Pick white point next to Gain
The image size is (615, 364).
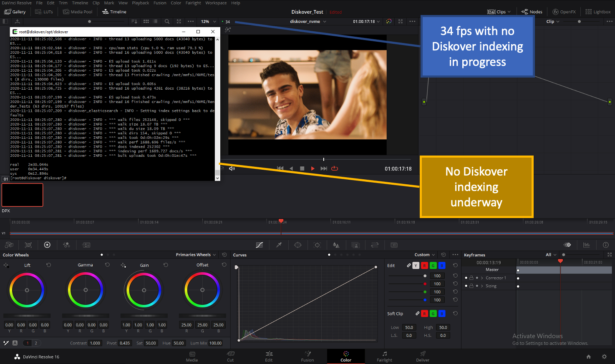[x=123, y=265]
